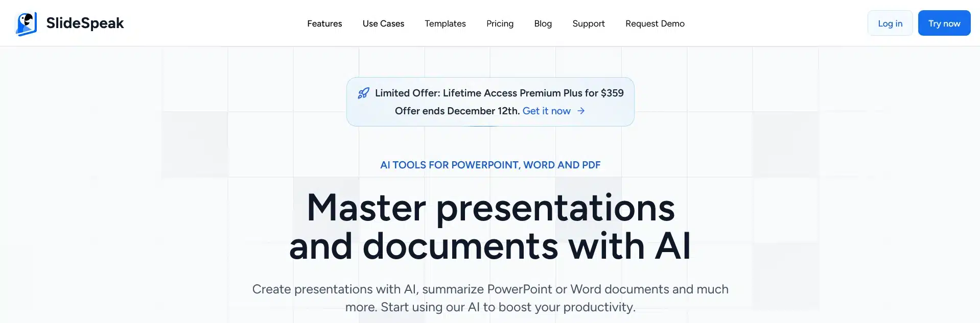Go to the Templates page
The image size is (980, 323).
pyautogui.click(x=445, y=23)
